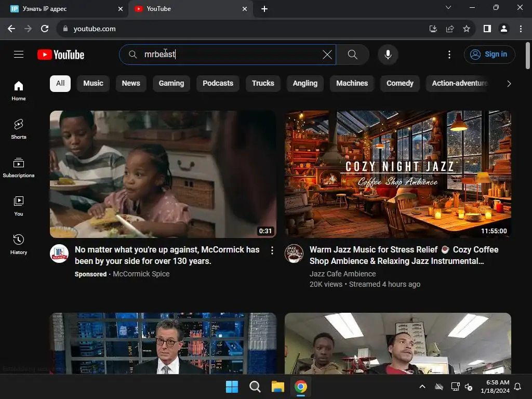Open the Chrome profile icon
The height and width of the screenshot is (399, 532).
click(x=504, y=29)
